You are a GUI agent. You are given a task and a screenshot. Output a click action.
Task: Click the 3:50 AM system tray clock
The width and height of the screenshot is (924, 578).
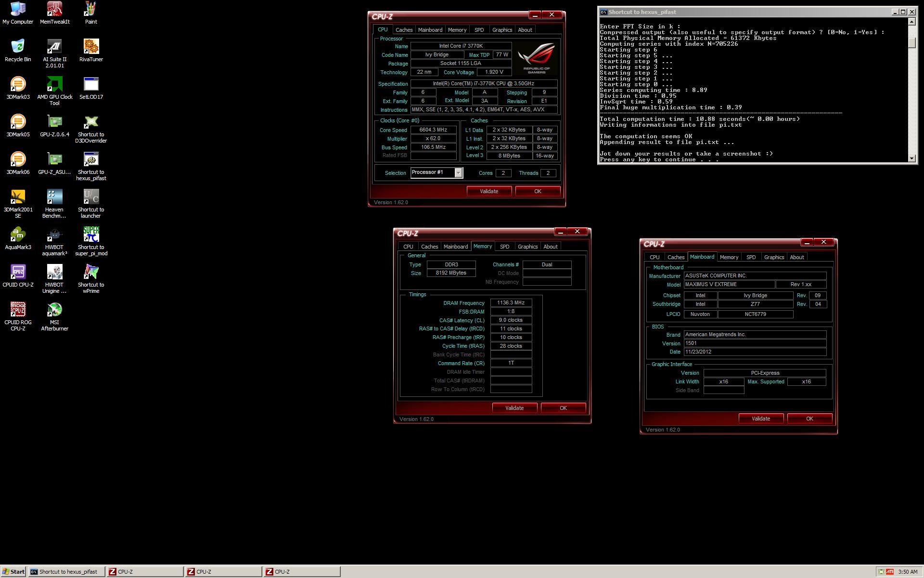click(908, 572)
